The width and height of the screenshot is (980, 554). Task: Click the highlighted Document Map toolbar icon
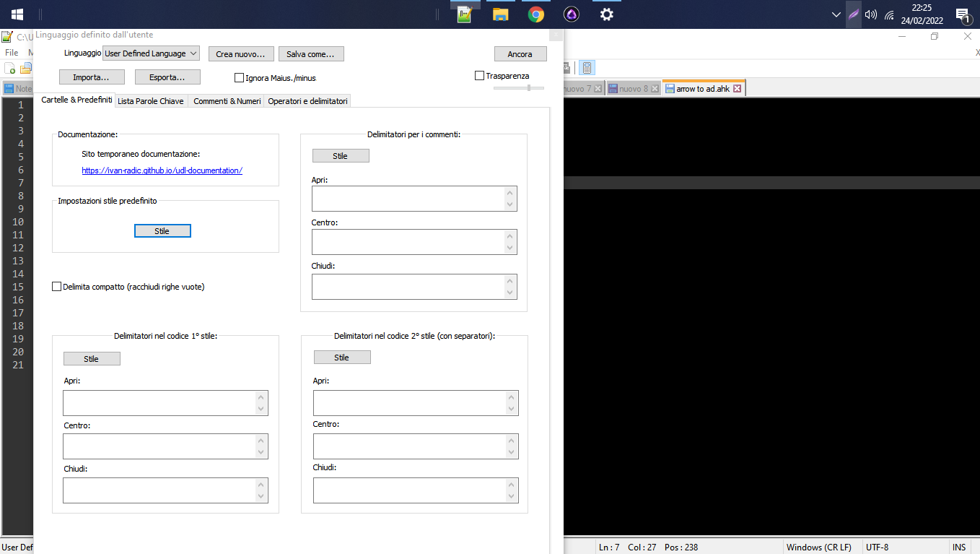pyautogui.click(x=587, y=67)
